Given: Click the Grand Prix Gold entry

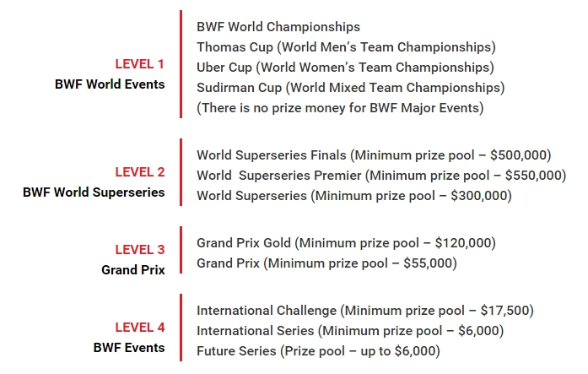Looking at the screenshot, I should click(x=346, y=242).
